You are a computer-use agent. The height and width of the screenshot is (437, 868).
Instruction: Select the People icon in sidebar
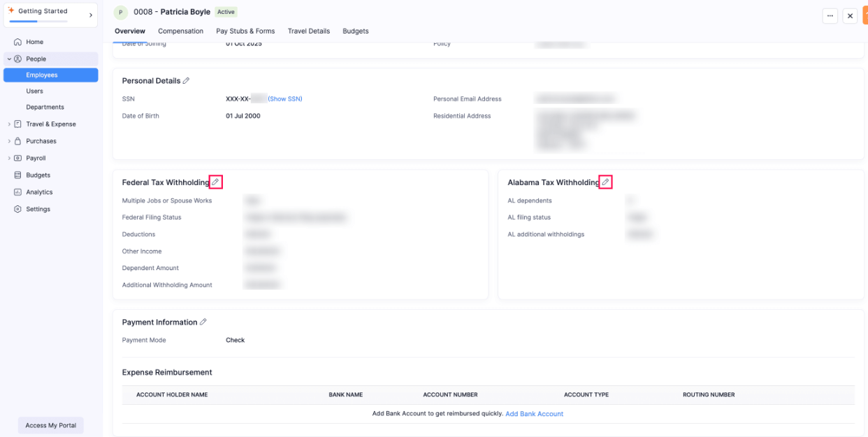tap(20, 58)
